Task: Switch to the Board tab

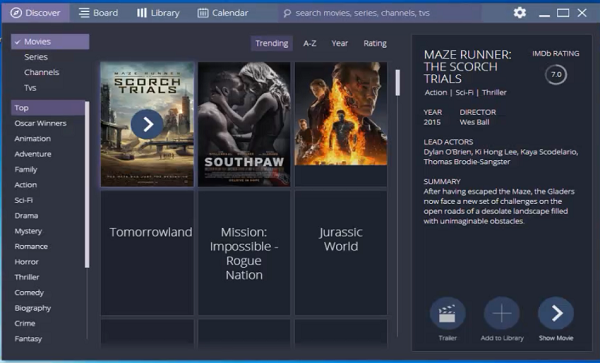Action: [x=98, y=13]
